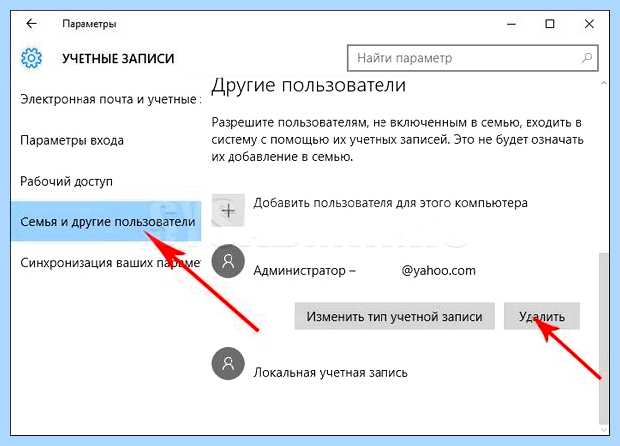This screenshot has height=446, width=620.
Task: Click Добавить пользователя для этого компьютера
Action: tap(390, 203)
